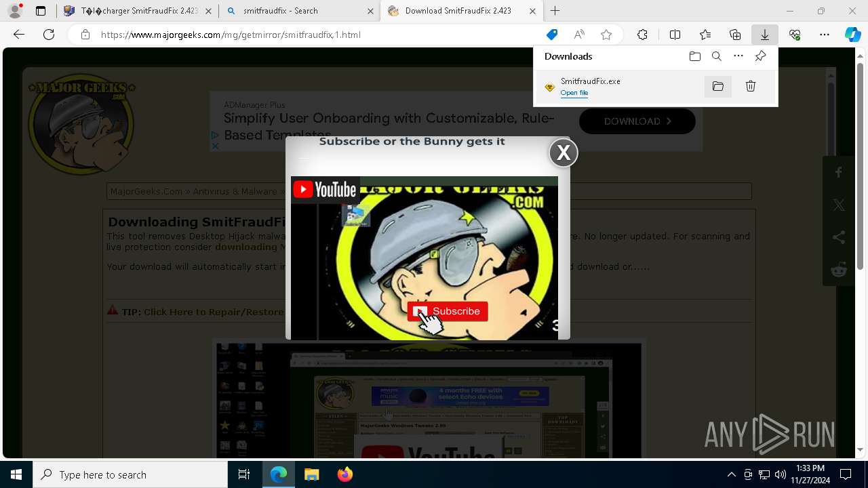Launch Firefox from taskbar

coord(344,474)
